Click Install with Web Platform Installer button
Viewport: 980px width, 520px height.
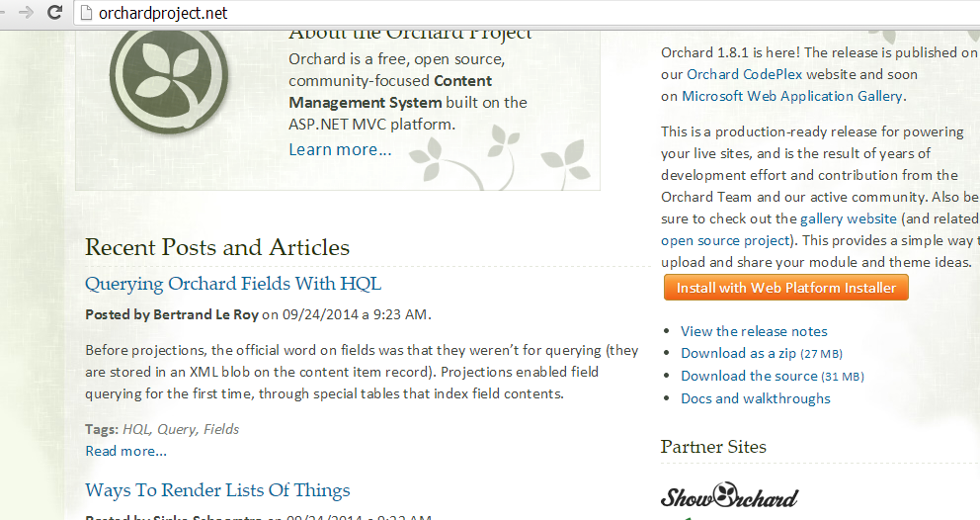(x=786, y=288)
